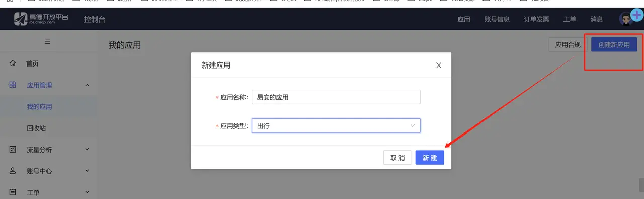Viewport: 644px width, 199px height.
Task: Click the 高德开放平台 logo
Action: pyautogui.click(x=41, y=19)
